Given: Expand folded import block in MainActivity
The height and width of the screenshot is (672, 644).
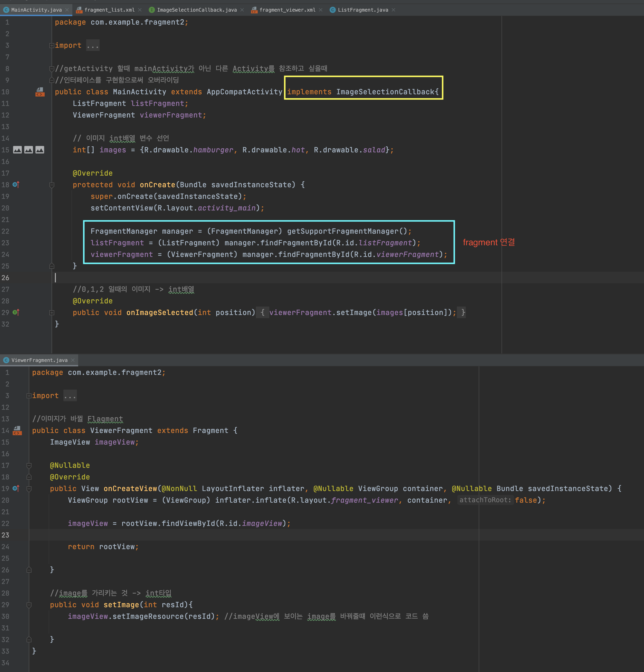Looking at the screenshot, I should [52, 45].
